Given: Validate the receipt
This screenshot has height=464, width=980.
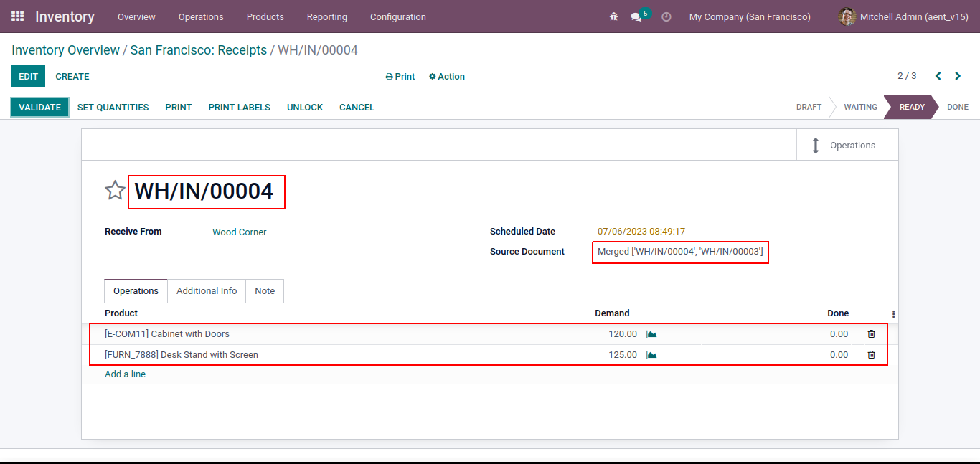Looking at the screenshot, I should point(39,108).
